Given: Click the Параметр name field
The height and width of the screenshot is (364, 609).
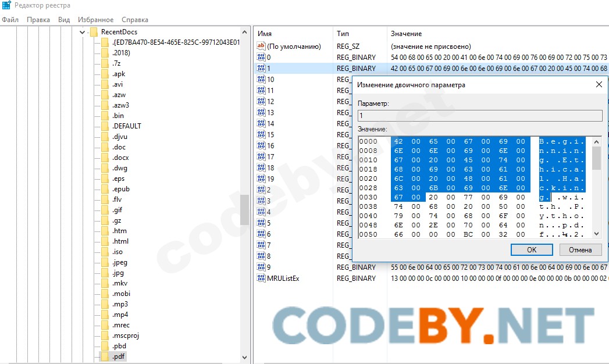Looking at the screenshot, I should pos(480,116).
